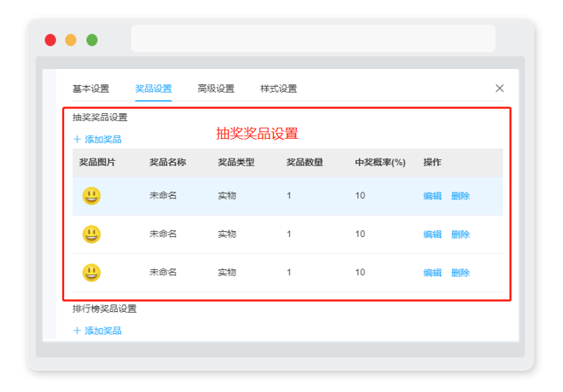Click the 奖品名称 column header
This screenshot has width=563, height=392.
pos(168,163)
